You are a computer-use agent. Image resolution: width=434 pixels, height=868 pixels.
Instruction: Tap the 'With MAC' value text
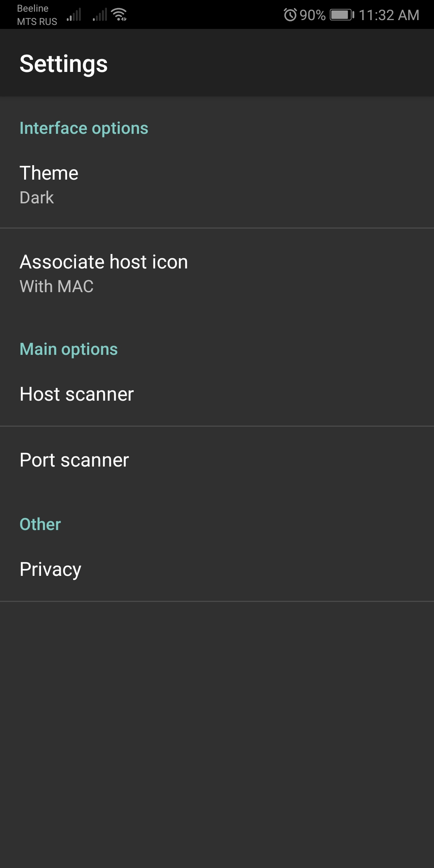click(x=57, y=287)
